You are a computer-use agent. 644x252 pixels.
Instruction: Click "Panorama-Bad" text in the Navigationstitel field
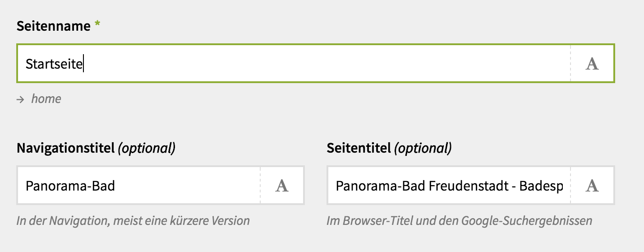[70, 186]
